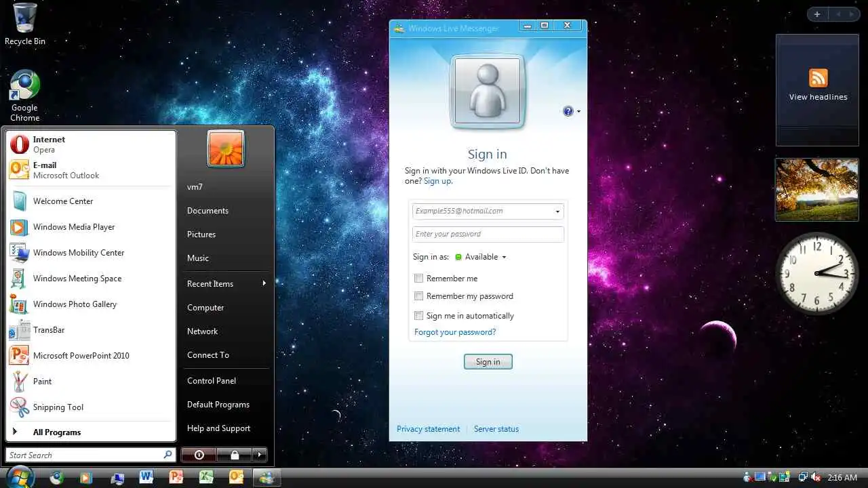The image size is (868, 488).
Task: Open Word from the taskbar
Action: point(146,477)
